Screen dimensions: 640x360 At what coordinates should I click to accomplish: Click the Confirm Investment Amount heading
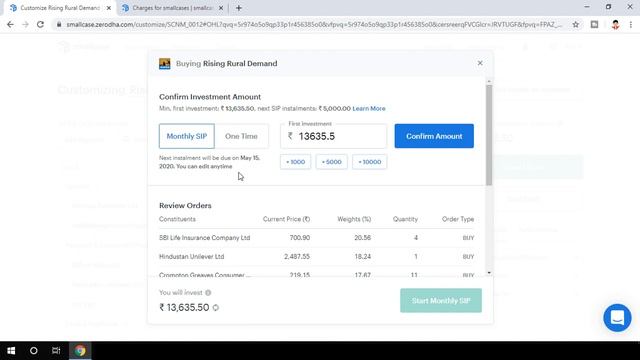[x=210, y=97]
